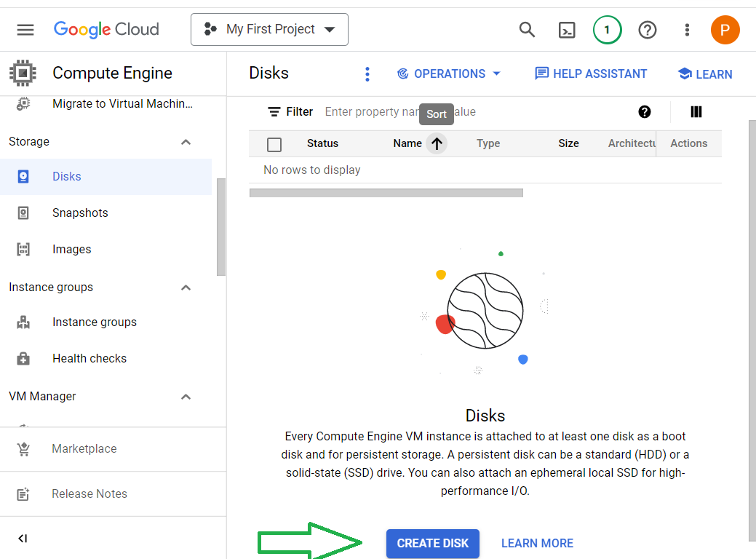Click the Compute Engine heading
This screenshot has width=756, height=559.
(x=112, y=73)
